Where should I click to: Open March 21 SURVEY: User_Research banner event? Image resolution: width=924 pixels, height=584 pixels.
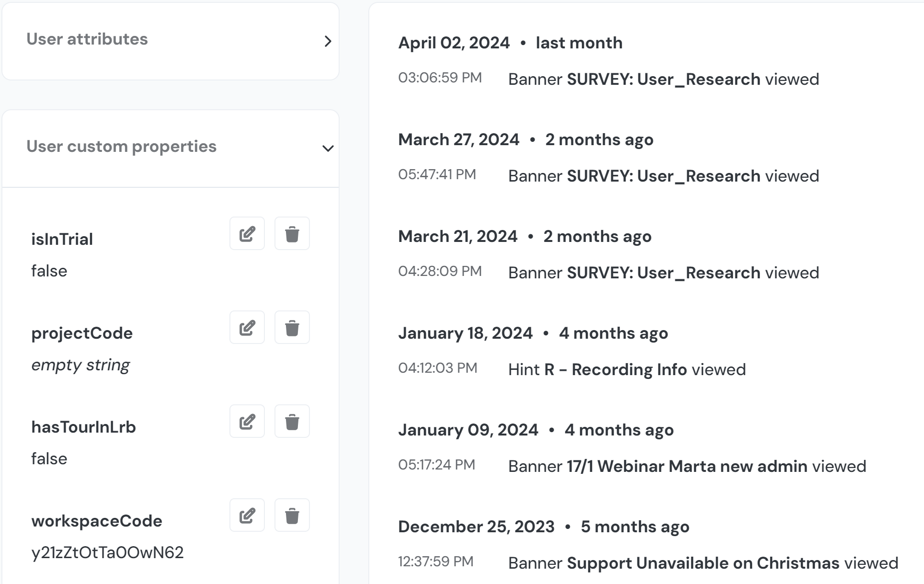663,273
